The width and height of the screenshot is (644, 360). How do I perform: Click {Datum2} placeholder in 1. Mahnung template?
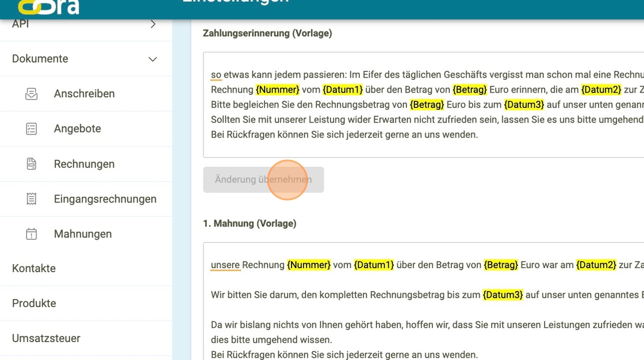point(596,265)
